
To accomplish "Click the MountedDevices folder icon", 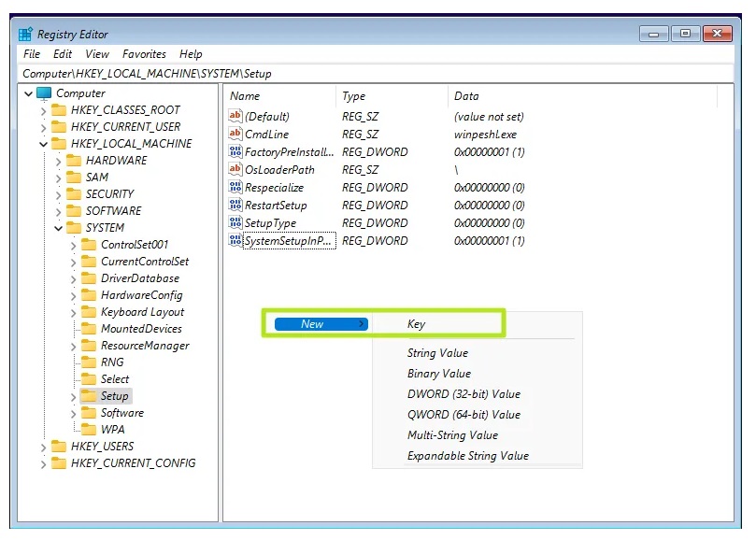I will [88, 329].
